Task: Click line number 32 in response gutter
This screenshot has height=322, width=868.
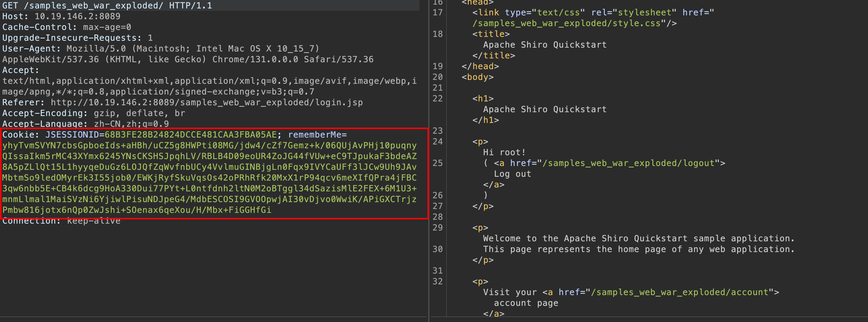Action: [438, 281]
